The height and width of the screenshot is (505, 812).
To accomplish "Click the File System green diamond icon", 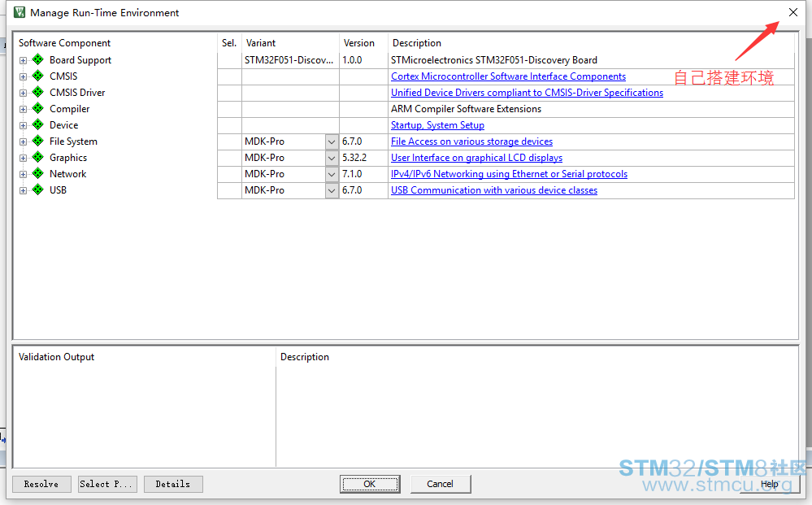I will tap(38, 141).
